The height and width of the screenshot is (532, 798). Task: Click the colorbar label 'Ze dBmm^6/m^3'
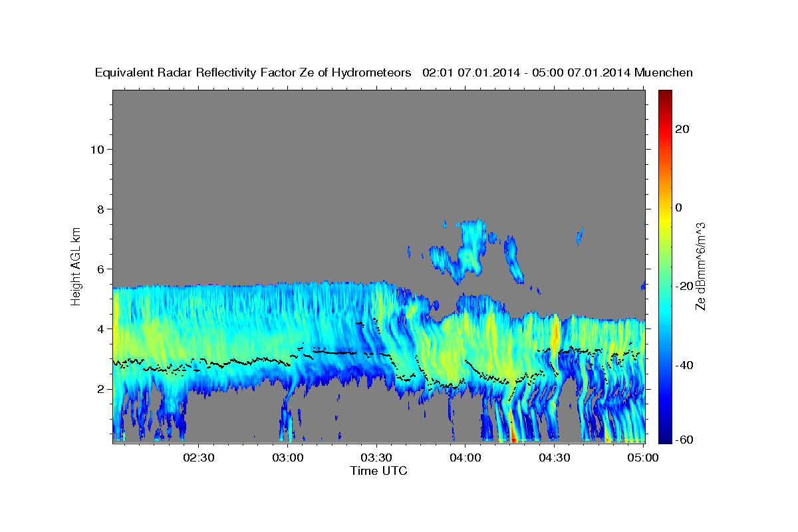pos(700,266)
